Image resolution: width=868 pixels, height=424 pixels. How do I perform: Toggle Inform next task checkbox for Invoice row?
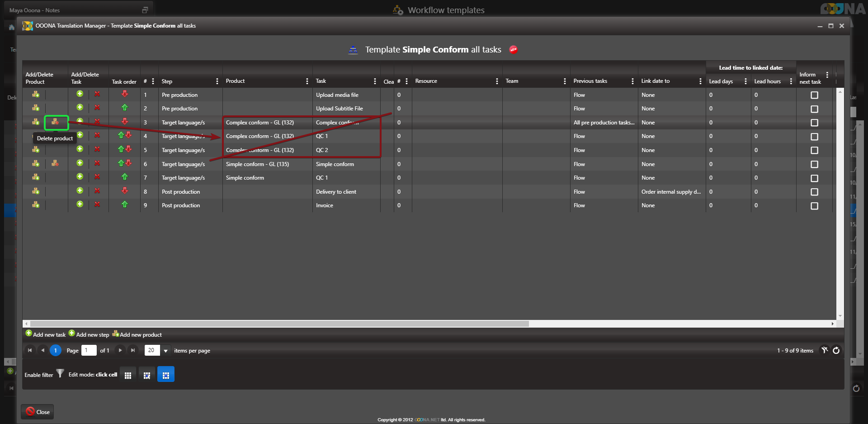click(814, 206)
